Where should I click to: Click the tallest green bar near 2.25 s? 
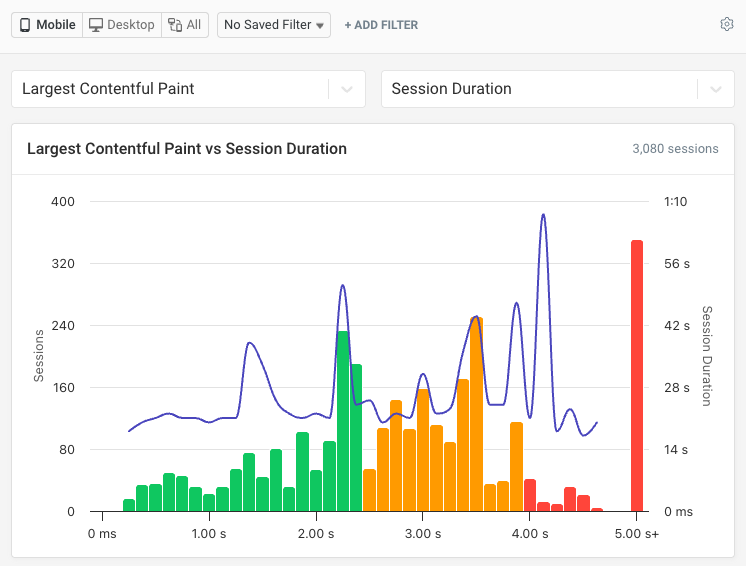(343, 421)
